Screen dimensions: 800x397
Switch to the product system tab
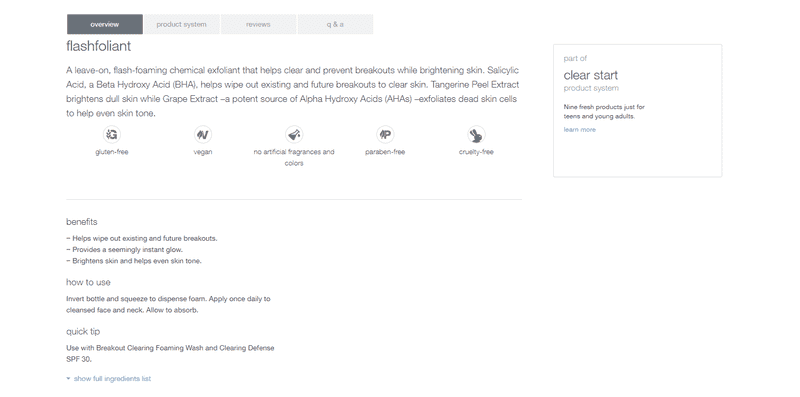coord(182,24)
